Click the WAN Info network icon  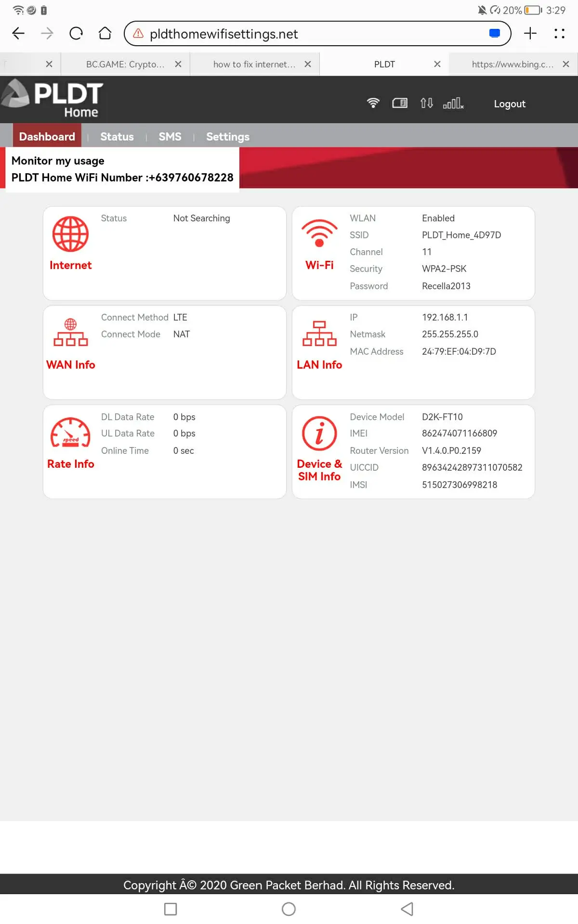(70, 332)
